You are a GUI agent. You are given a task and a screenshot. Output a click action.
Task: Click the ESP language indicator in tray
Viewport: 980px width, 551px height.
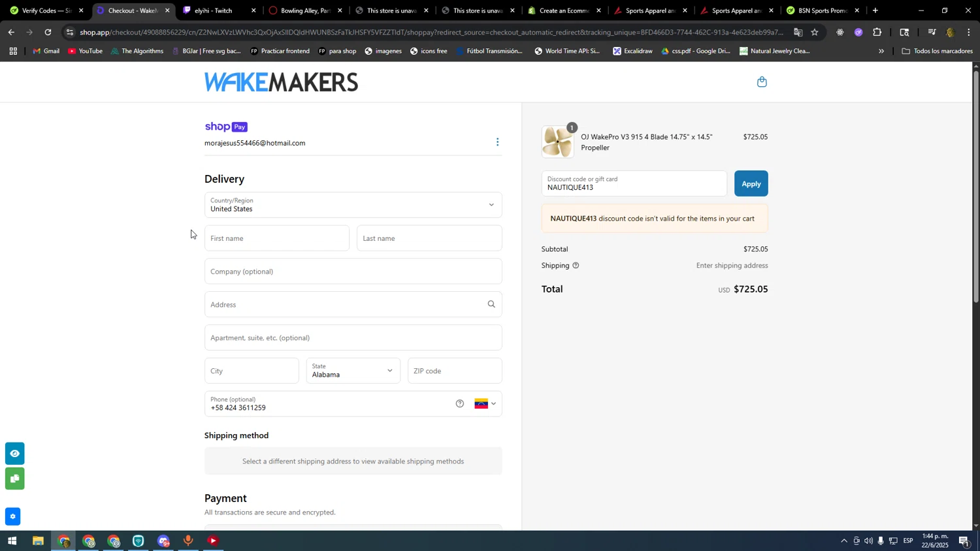pos(908,541)
